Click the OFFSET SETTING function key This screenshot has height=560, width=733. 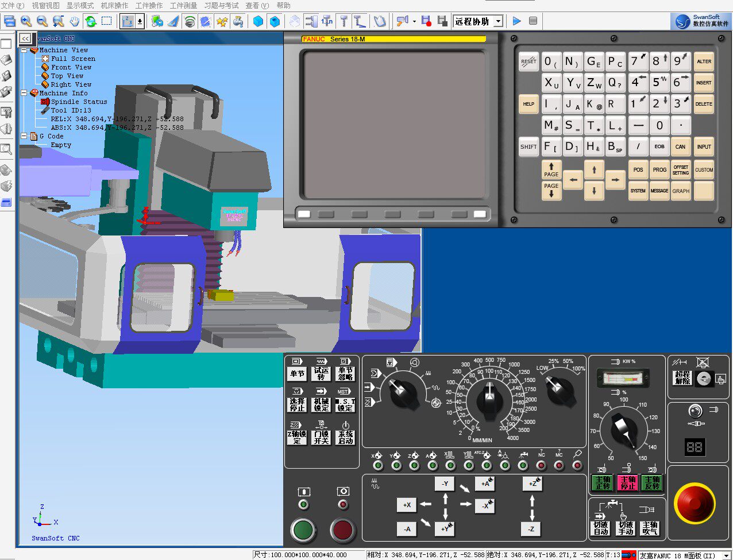(x=681, y=170)
